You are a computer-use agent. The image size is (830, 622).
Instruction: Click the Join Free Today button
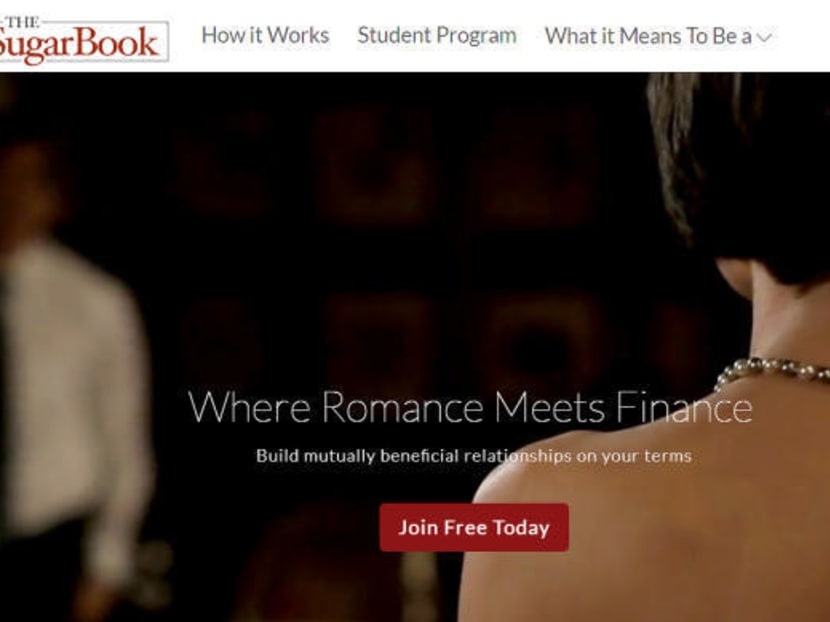click(474, 527)
